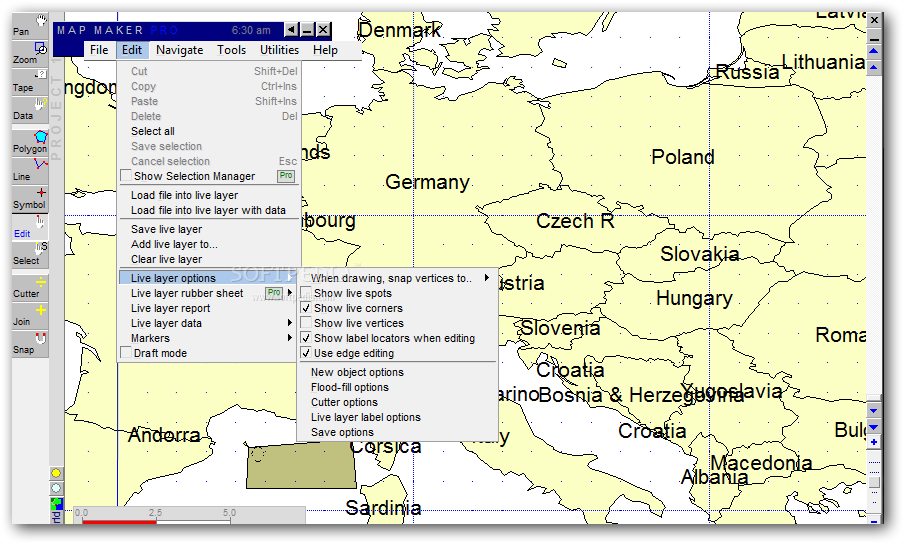Click the top blue up-arrow on right scrollbar
Viewport: 904px width, 544px height.
(874, 52)
